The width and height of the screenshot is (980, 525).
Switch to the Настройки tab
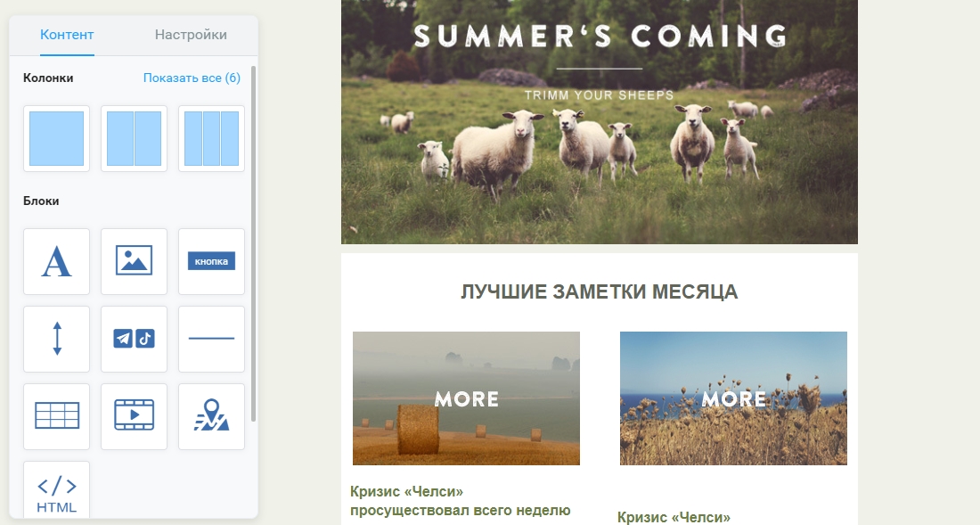(x=191, y=35)
